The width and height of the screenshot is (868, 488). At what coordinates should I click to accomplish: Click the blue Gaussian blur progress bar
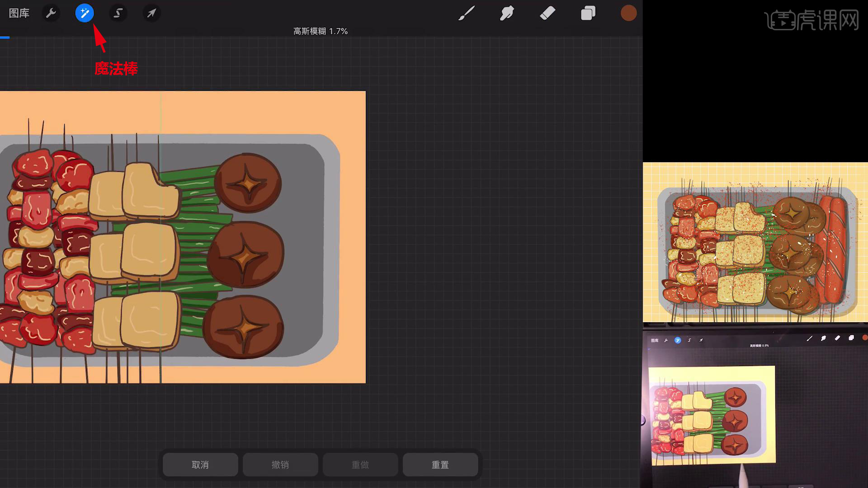point(5,38)
